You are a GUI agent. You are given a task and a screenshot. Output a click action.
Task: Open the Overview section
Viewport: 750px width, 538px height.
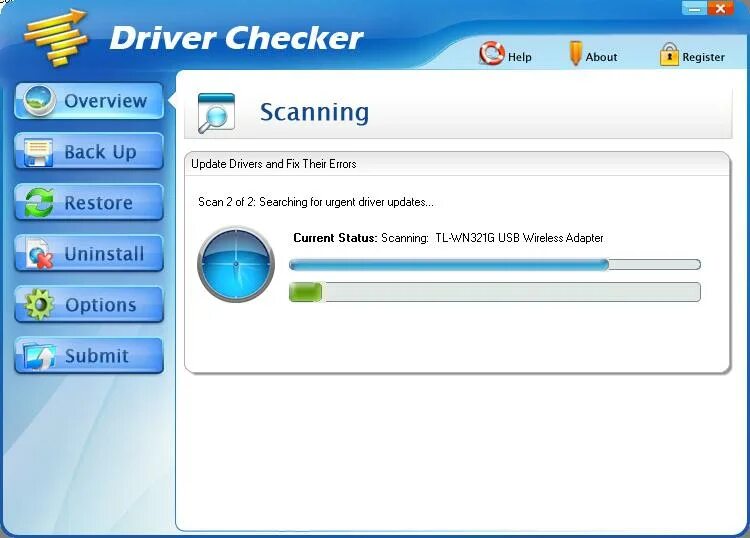(89, 101)
